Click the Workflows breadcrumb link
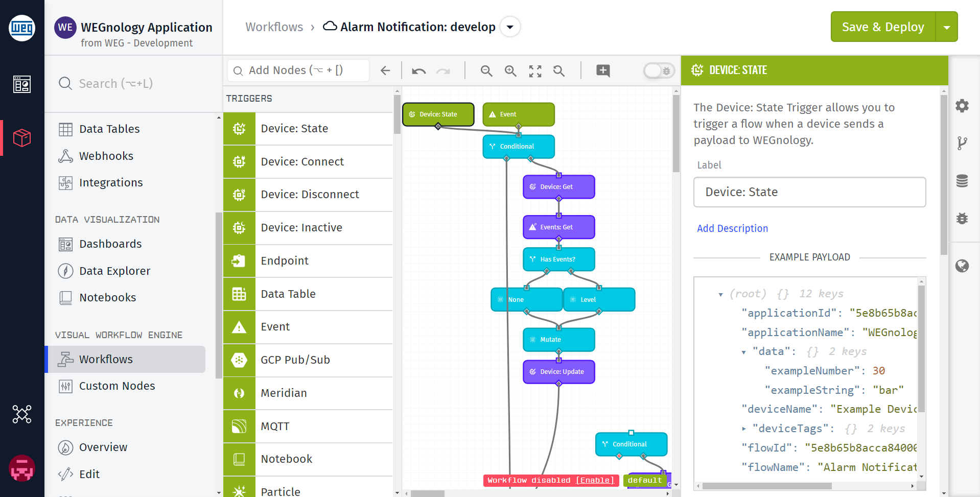 pos(274,27)
